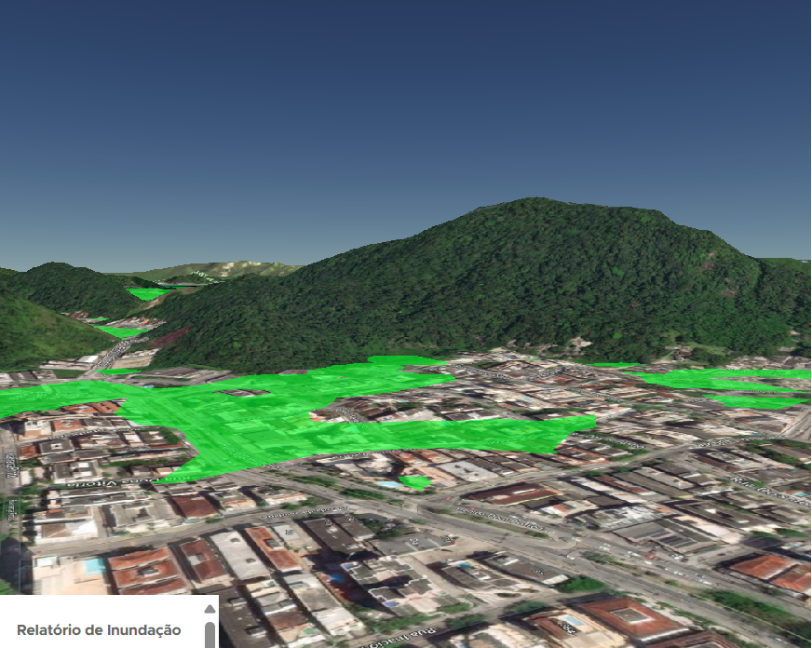
Task: Click the blue swimming pool at the bottom left
Action: (93, 566)
